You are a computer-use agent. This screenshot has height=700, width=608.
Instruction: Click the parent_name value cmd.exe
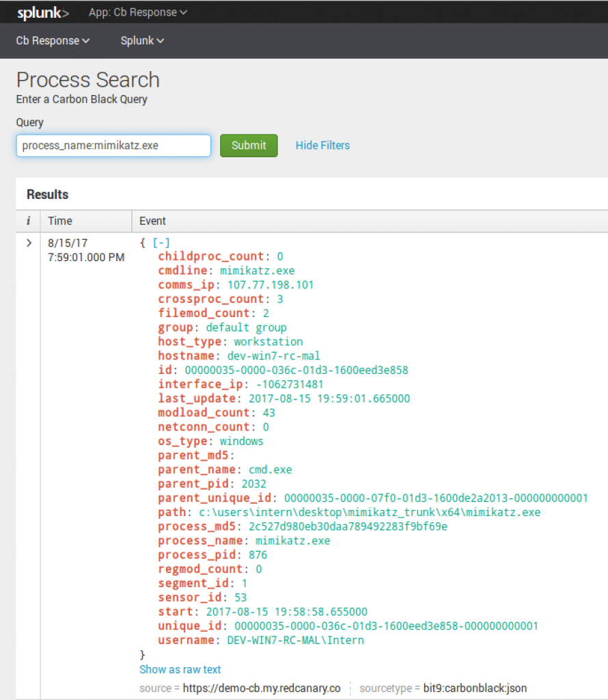268,470
